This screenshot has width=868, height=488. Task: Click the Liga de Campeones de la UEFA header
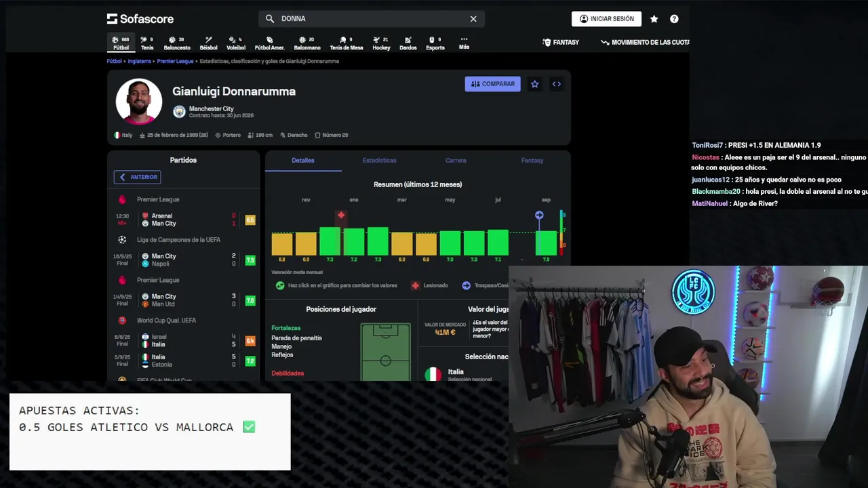(x=178, y=239)
